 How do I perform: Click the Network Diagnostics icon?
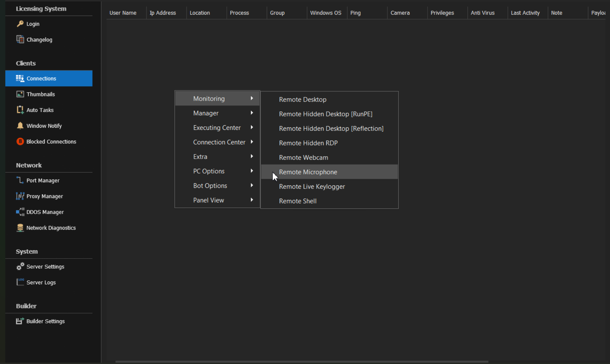(x=20, y=228)
